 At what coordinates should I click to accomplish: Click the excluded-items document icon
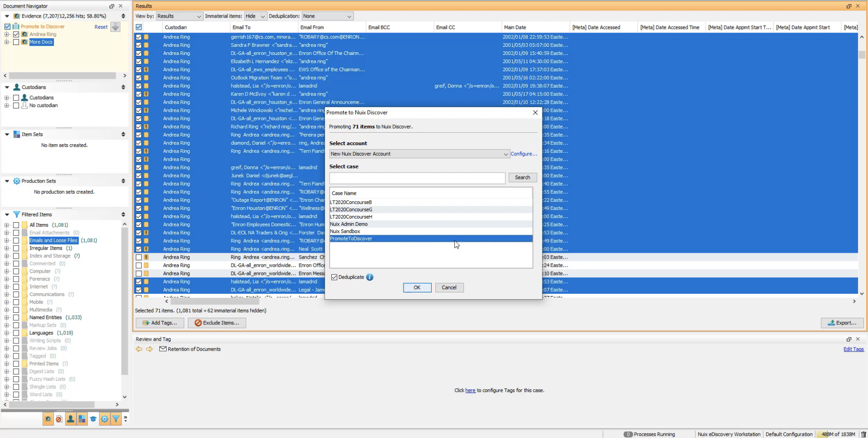click(59, 419)
